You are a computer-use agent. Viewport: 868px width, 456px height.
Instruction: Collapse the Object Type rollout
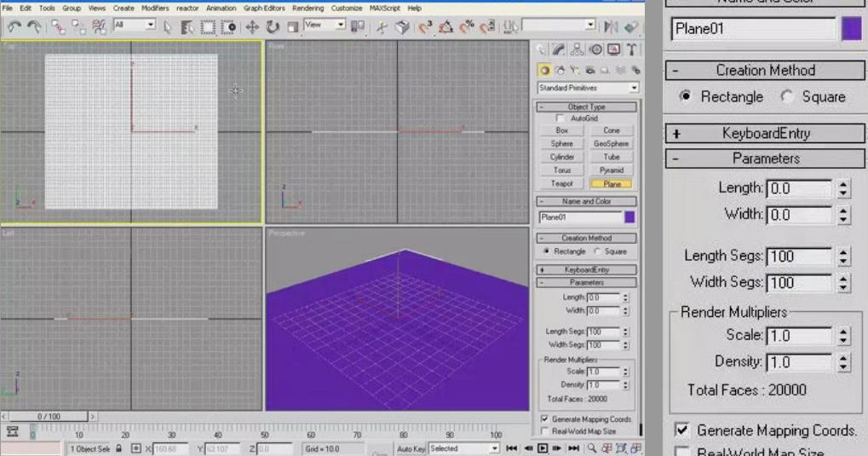coord(586,107)
